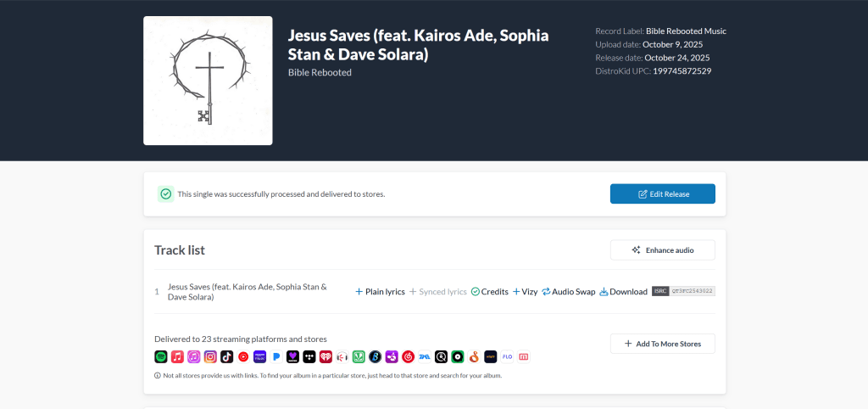Open the Amazon Music store icon
This screenshot has height=409, width=868.
[x=259, y=357]
